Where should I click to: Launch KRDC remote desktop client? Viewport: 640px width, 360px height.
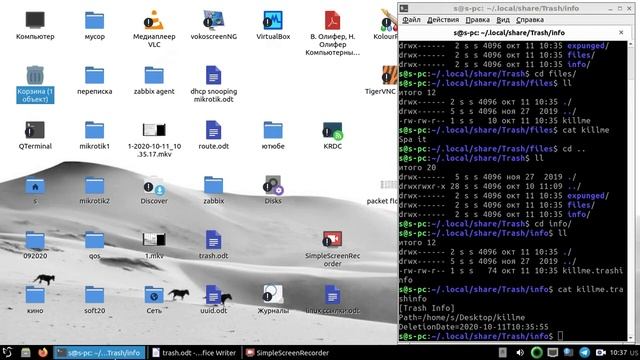[x=332, y=135]
